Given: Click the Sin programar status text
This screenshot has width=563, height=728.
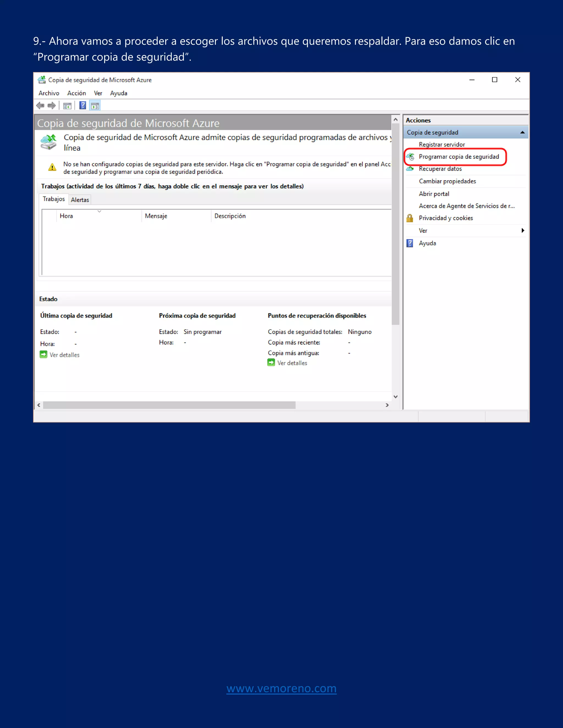Looking at the screenshot, I should coord(202,332).
